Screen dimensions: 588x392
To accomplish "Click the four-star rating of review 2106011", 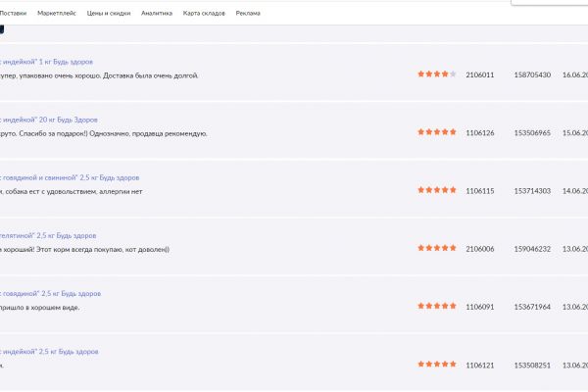I will point(437,74).
